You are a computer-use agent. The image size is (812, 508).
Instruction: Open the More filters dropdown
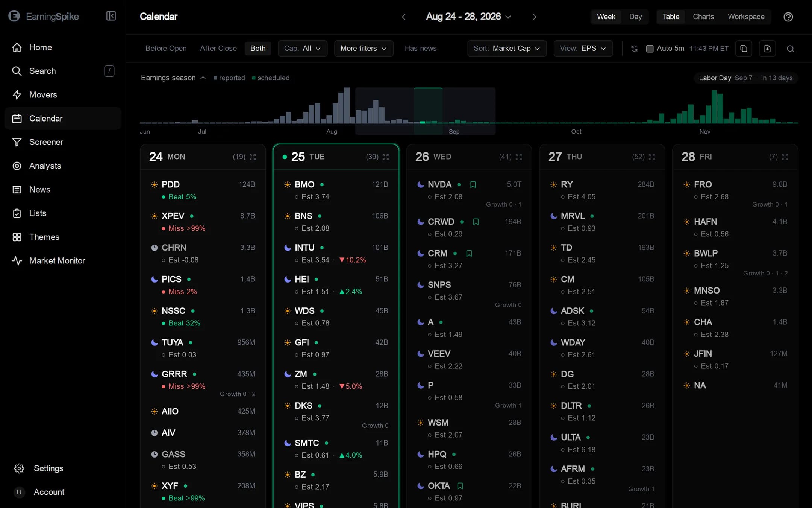364,49
